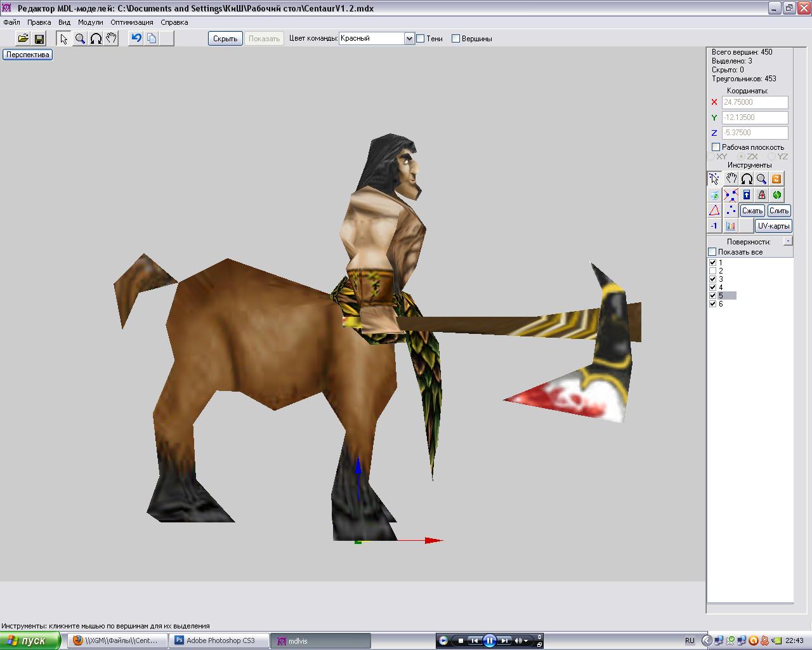Viewport: 812px width, 650px height.
Task: Click the Слить button
Action: (x=779, y=210)
